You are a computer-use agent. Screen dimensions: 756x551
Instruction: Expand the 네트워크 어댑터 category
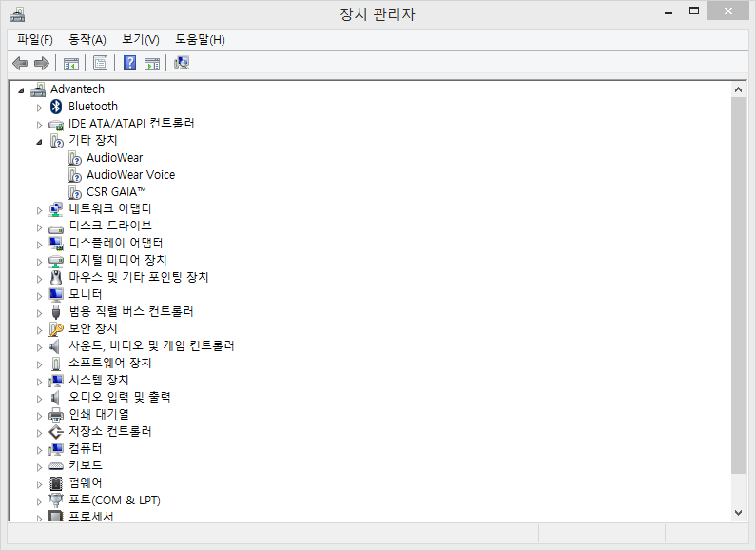pos(39,210)
